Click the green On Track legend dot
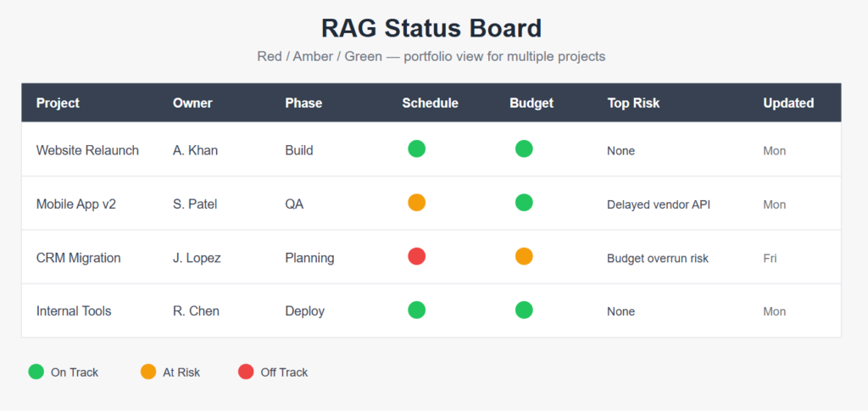Viewport: 868px width, 414px height. pyautogui.click(x=36, y=372)
